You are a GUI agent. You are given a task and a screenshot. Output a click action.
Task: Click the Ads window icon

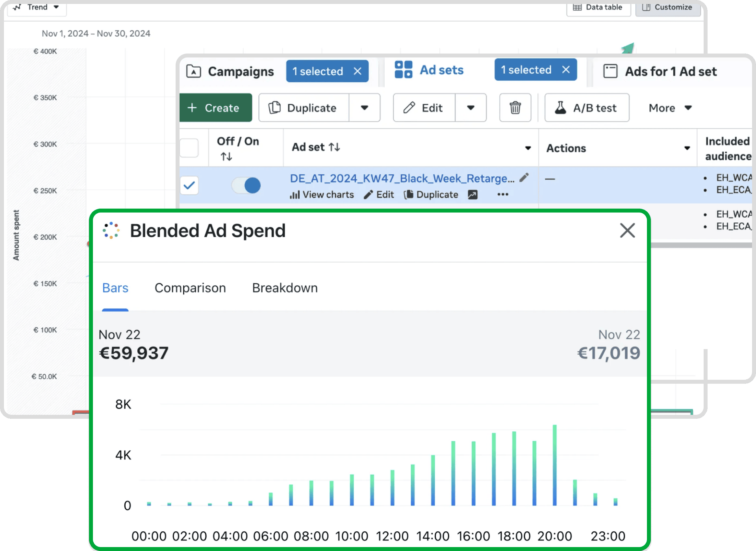[610, 71]
